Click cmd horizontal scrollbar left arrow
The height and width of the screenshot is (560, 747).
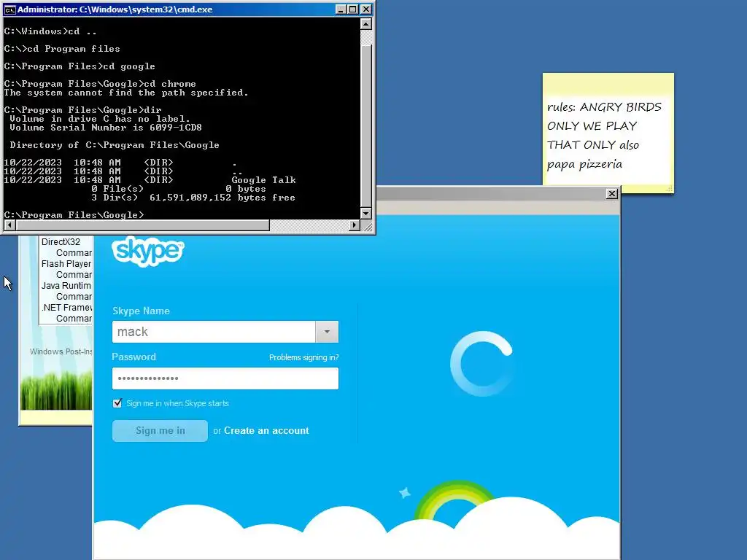click(x=9, y=225)
